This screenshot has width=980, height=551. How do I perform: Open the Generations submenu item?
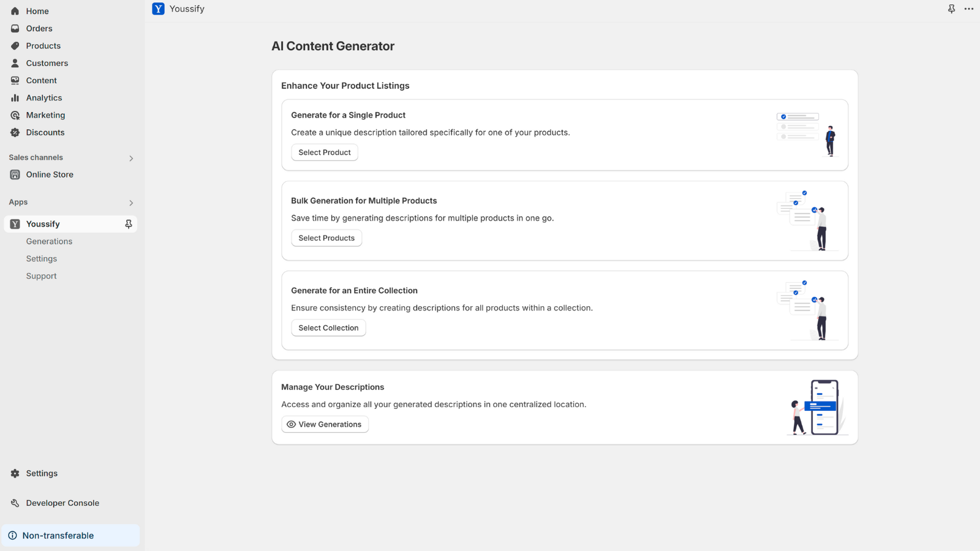click(49, 241)
